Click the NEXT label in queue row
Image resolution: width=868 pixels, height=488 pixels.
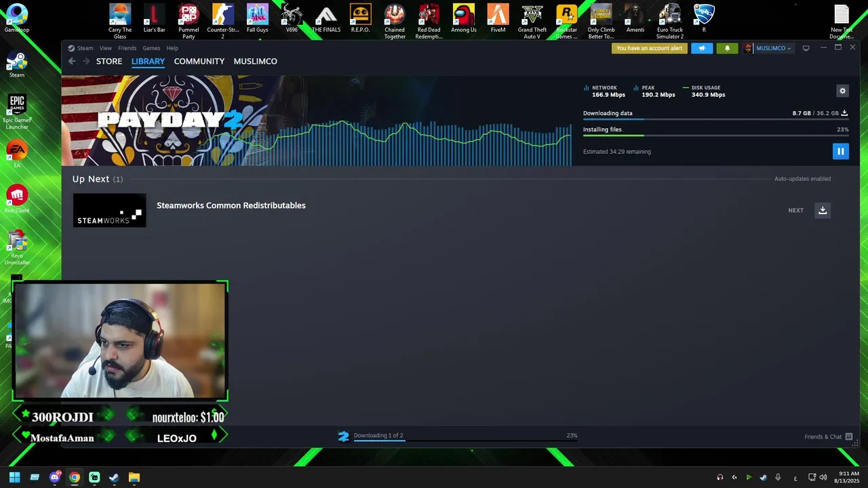tap(795, 210)
